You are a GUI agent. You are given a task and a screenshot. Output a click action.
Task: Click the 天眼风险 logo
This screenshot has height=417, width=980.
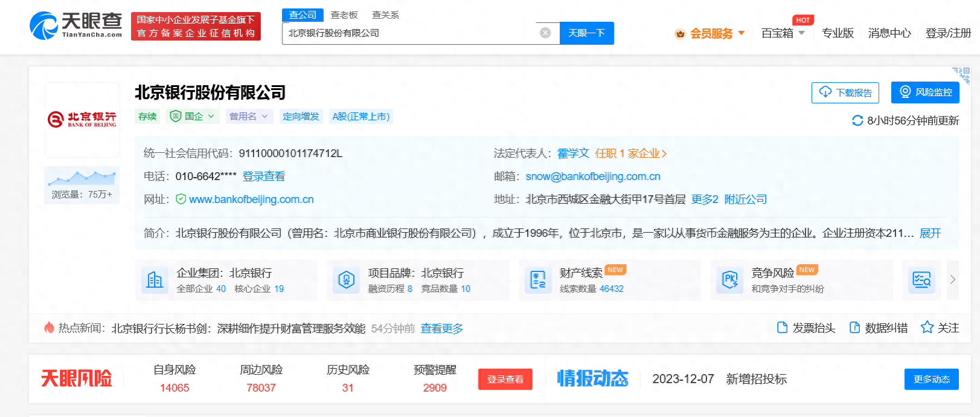click(x=76, y=379)
